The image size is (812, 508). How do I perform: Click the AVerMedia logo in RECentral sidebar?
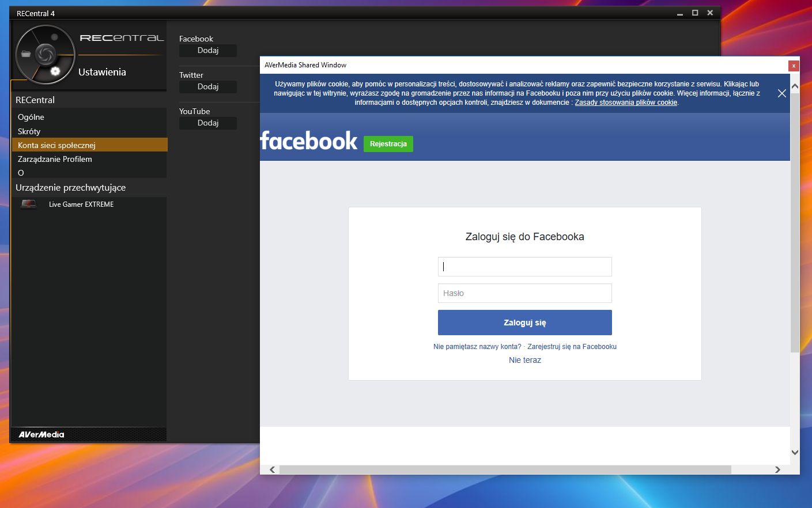coord(41,434)
